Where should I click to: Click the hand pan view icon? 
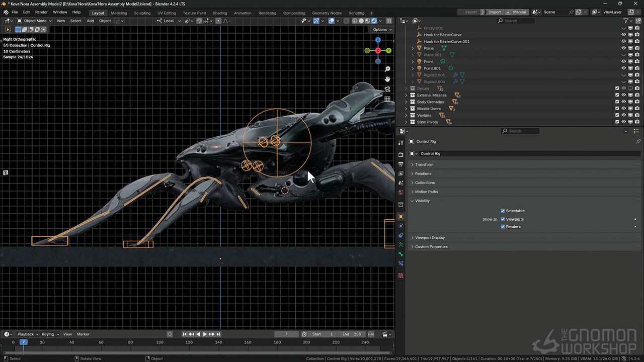pos(387,79)
